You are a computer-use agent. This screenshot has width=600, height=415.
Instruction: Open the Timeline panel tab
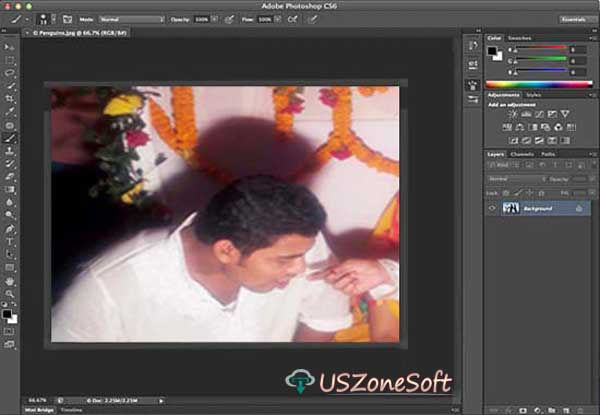(72, 410)
